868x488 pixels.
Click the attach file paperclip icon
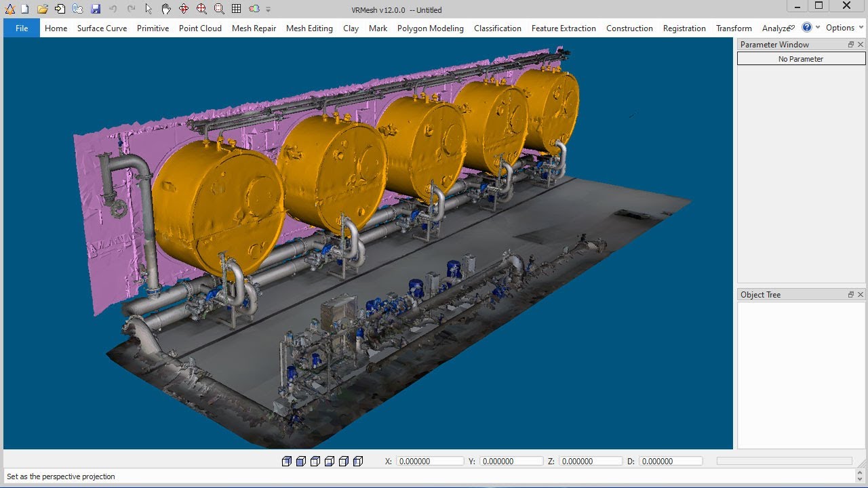(78, 9)
